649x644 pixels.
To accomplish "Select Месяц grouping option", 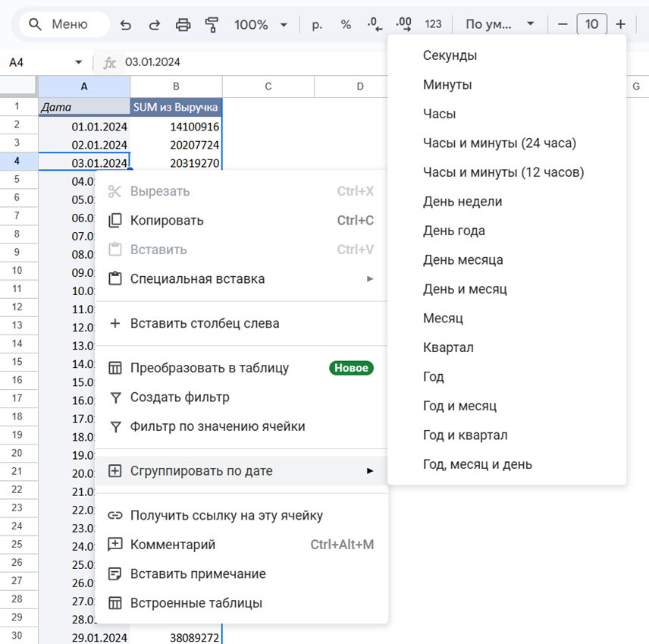I will [x=506, y=319].
